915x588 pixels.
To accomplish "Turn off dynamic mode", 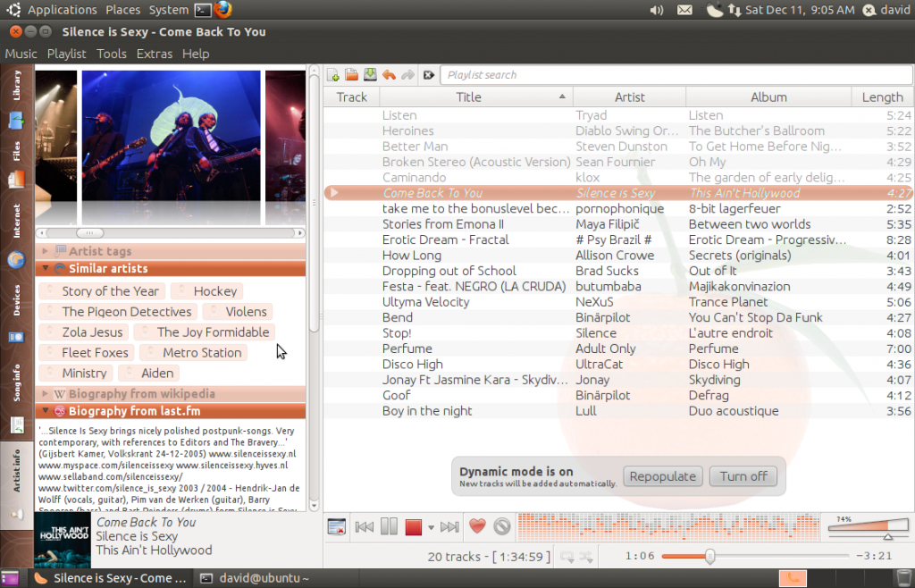I will [x=743, y=475].
